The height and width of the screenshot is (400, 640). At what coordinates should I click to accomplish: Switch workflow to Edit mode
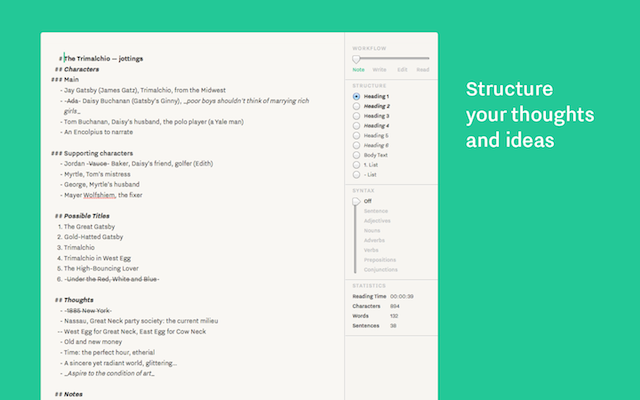tap(402, 70)
